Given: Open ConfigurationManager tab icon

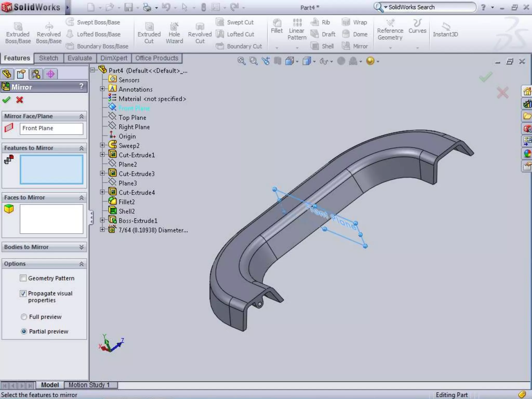Looking at the screenshot, I should (36, 74).
